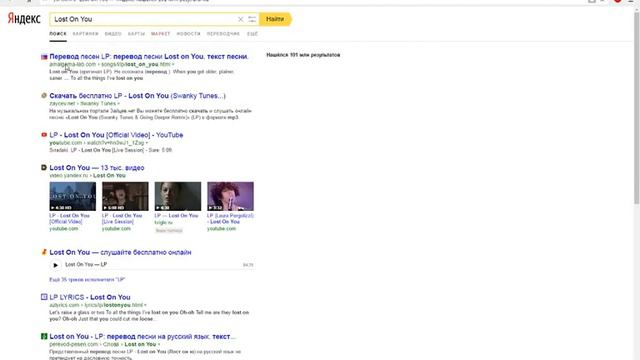Open 'Ещё 35 треков исполнителя LP' link
Screen dimensions: 640x360
tap(87, 280)
